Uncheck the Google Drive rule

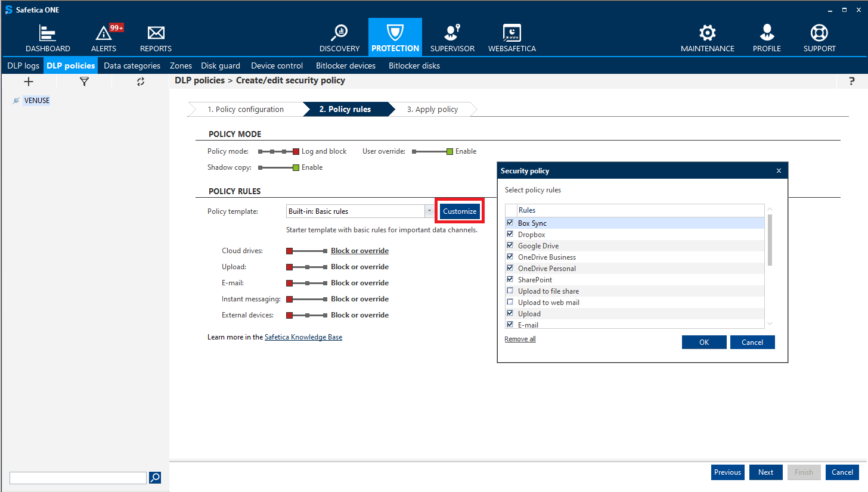[510, 245]
